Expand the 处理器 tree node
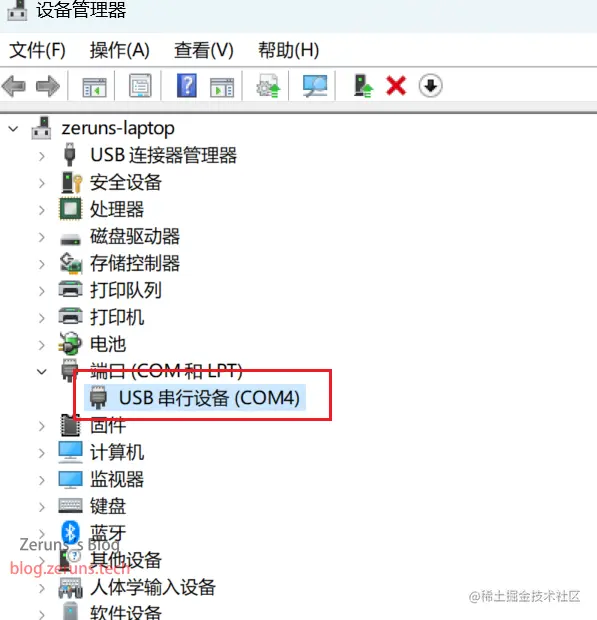Image resolution: width=597 pixels, height=620 pixels. click(42, 210)
